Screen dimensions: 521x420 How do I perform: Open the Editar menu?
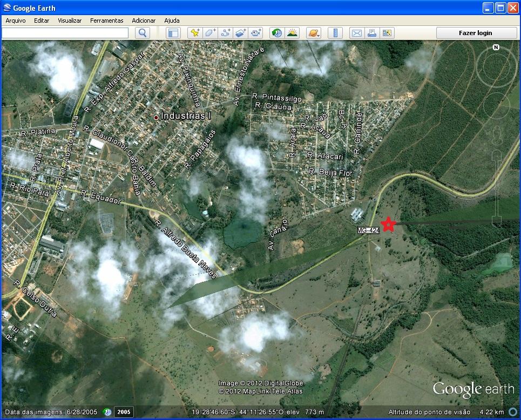click(x=42, y=21)
